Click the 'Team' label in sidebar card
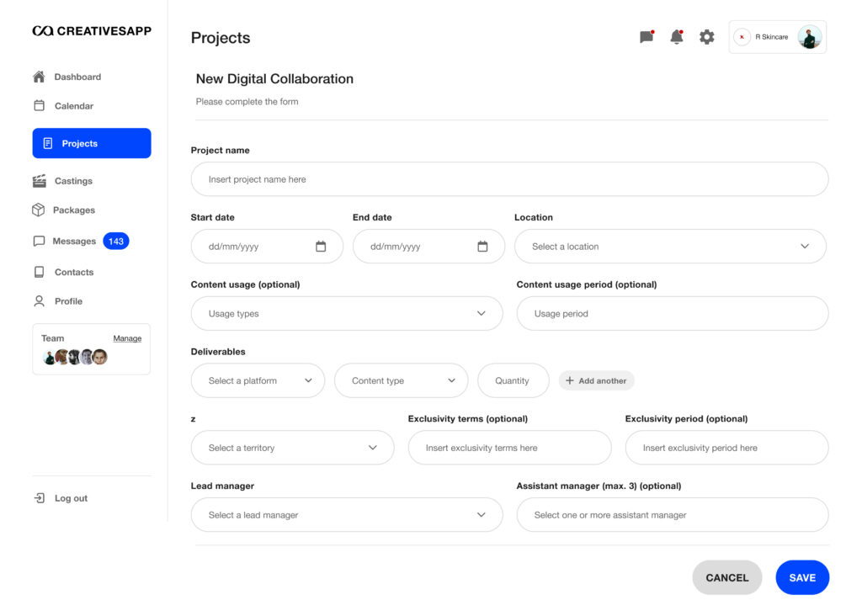Screen dimensions: 862x616 tap(53, 338)
